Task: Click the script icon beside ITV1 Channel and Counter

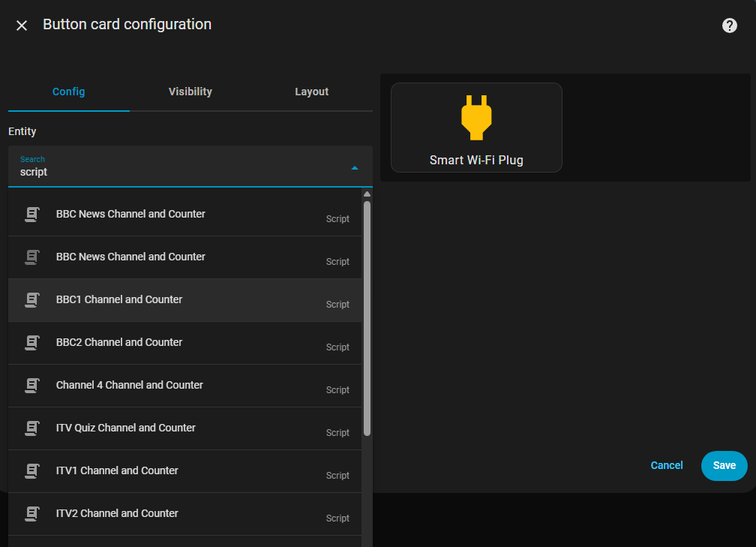Action: tap(32, 471)
